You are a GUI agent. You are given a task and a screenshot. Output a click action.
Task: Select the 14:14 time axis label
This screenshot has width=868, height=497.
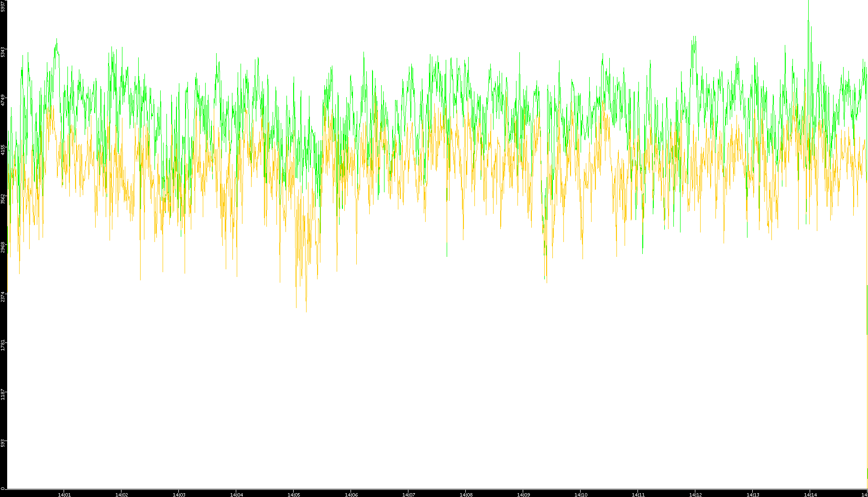(x=810, y=494)
